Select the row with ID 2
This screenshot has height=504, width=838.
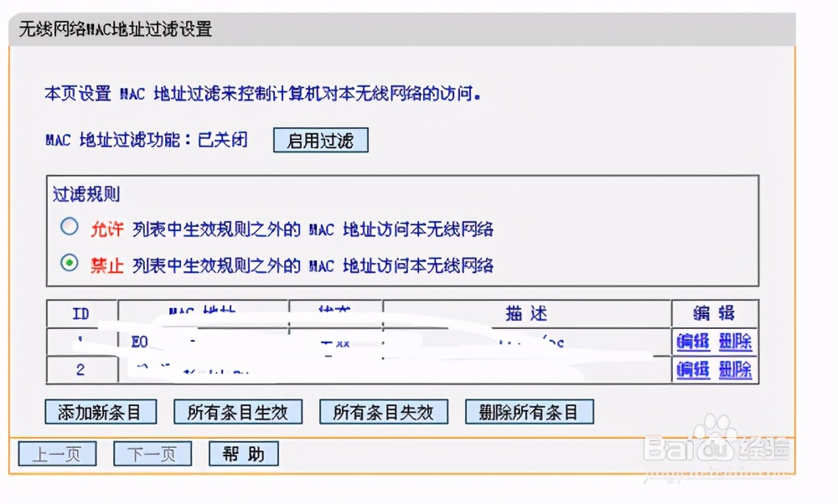tap(80, 369)
